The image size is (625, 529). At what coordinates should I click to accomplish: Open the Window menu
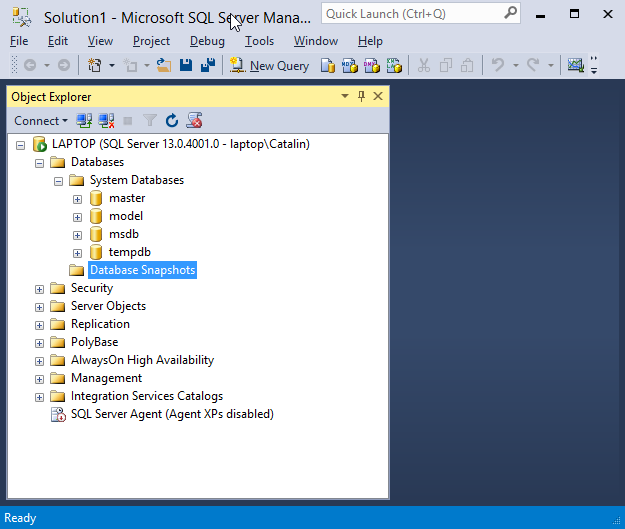(x=316, y=41)
